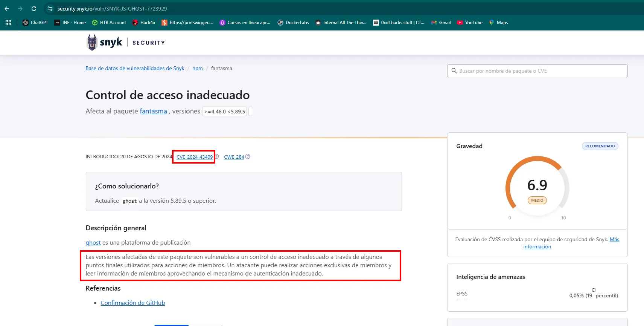Open Confirmación de GitHub reference
This screenshot has height=326, width=644.
click(133, 303)
